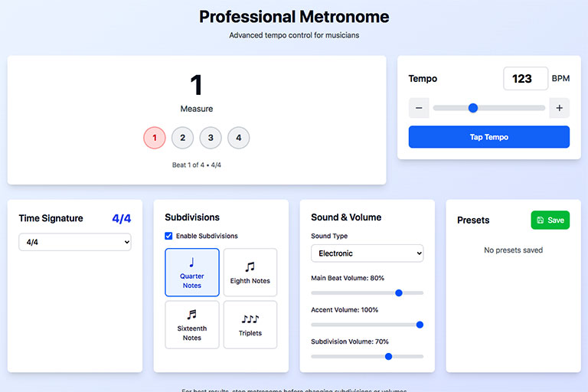Click the BPM value input field
Image resolution: width=588 pixels, height=392 pixels.
pos(525,78)
